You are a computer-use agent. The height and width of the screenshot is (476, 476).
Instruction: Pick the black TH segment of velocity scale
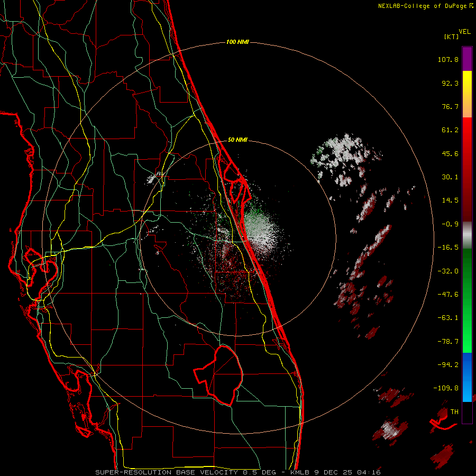coord(467,413)
